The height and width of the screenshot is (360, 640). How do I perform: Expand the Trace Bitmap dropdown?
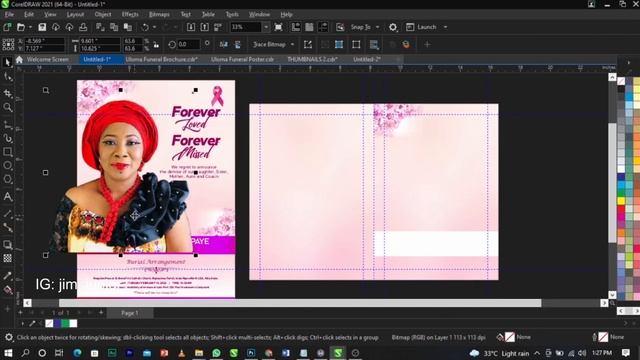292,44
